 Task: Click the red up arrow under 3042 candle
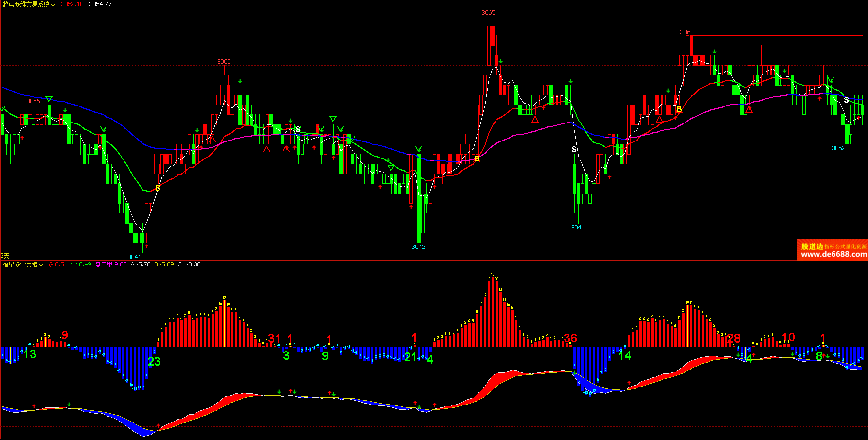pyautogui.click(x=411, y=207)
